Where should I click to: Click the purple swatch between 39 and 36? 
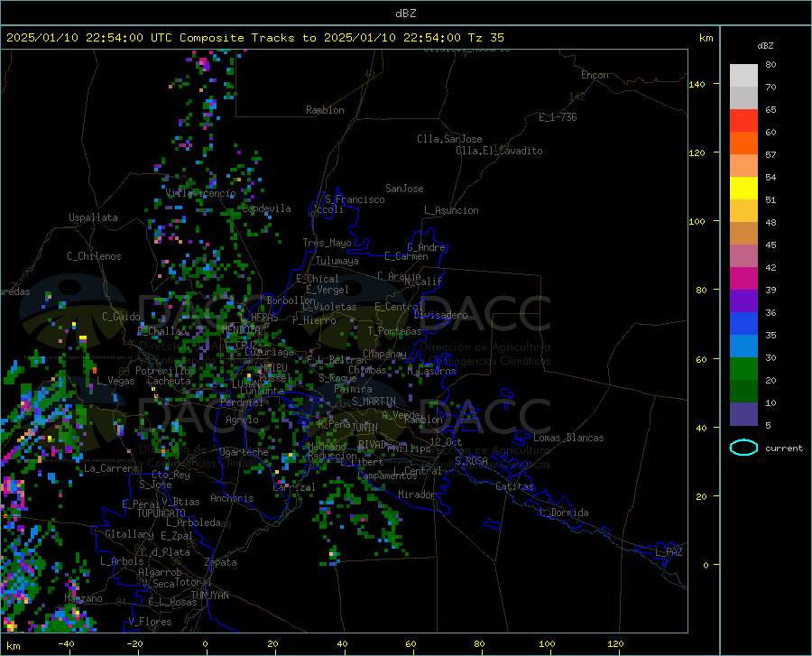[743, 301]
